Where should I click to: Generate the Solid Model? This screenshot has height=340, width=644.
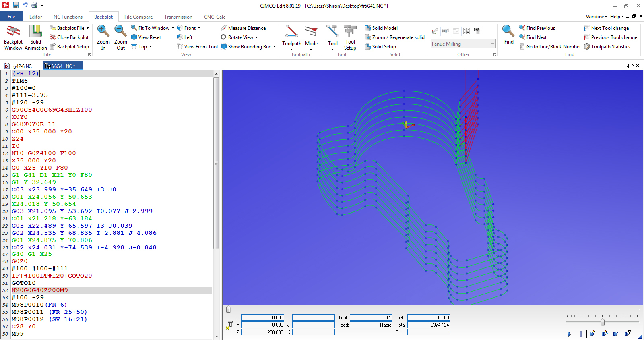pyautogui.click(x=381, y=28)
